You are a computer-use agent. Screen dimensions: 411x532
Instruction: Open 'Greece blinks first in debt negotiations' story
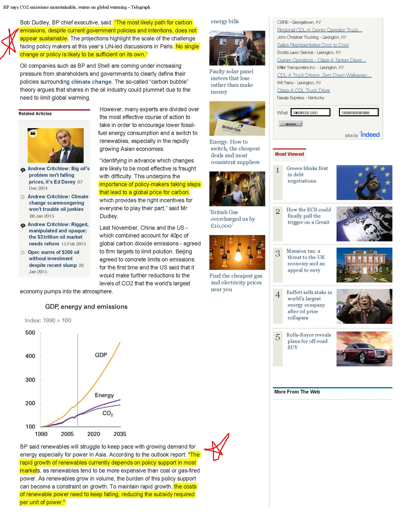307,174
